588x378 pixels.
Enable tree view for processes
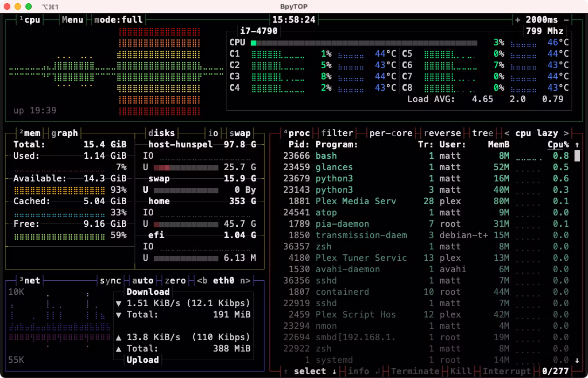click(482, 133)
